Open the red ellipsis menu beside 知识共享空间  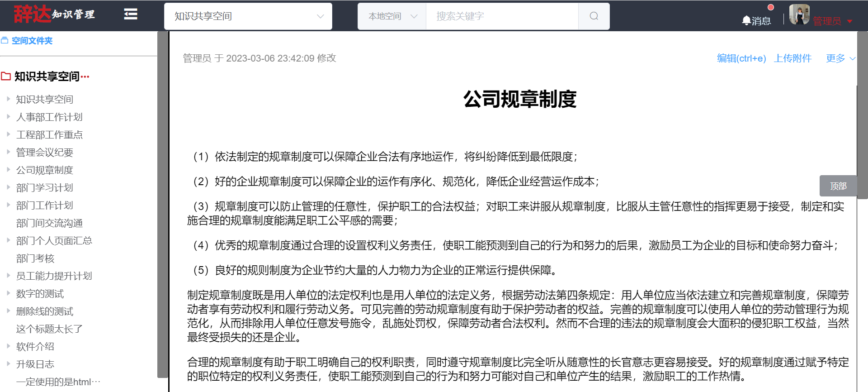pyautogui.click(x=85, y=76)
